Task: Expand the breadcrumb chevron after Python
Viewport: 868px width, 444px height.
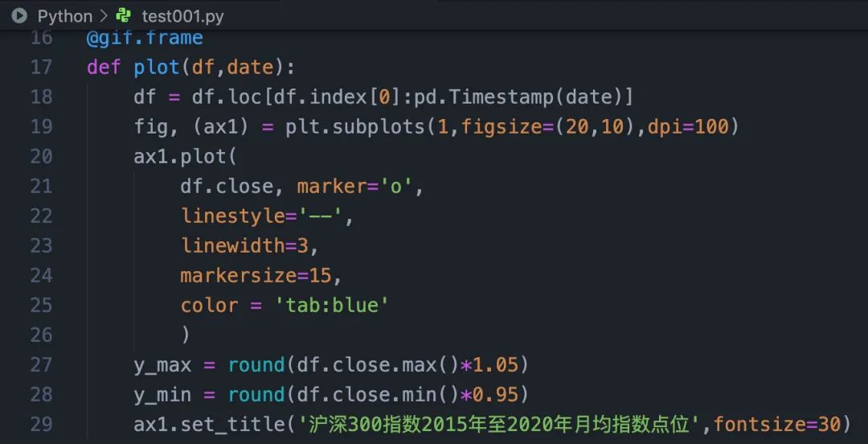Action: [104, 16]
